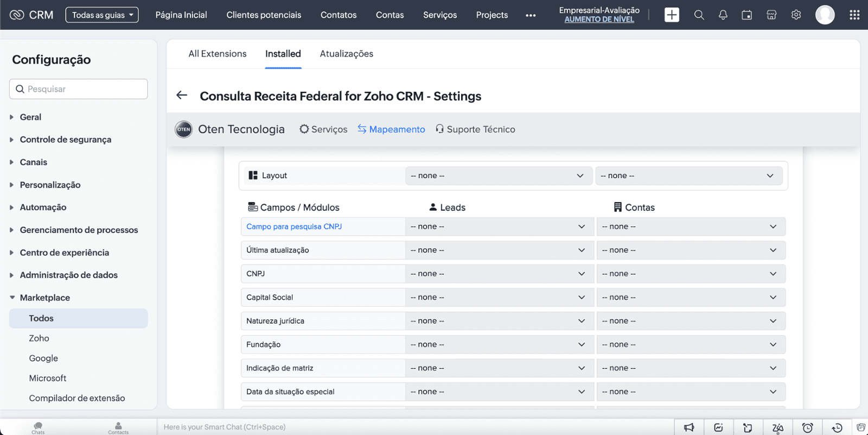Screen dimensions: 868x435
Task: Click the announcements megaphone icon in bottom bar
Action: 689,427
